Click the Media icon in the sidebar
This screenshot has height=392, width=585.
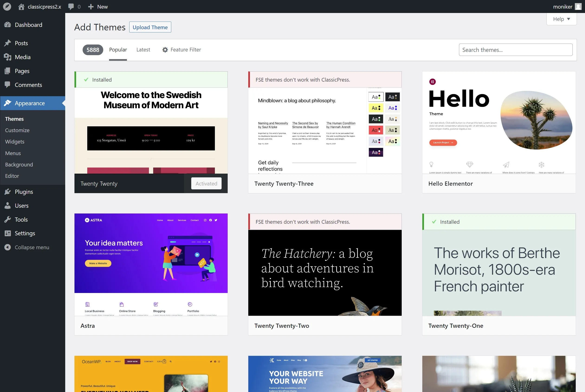(x=7, y=57)
